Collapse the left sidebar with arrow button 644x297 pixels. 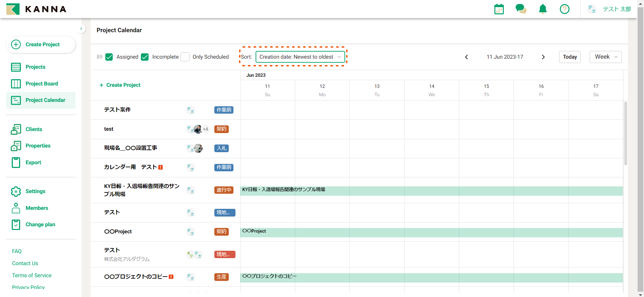click(x=81, y=29)
